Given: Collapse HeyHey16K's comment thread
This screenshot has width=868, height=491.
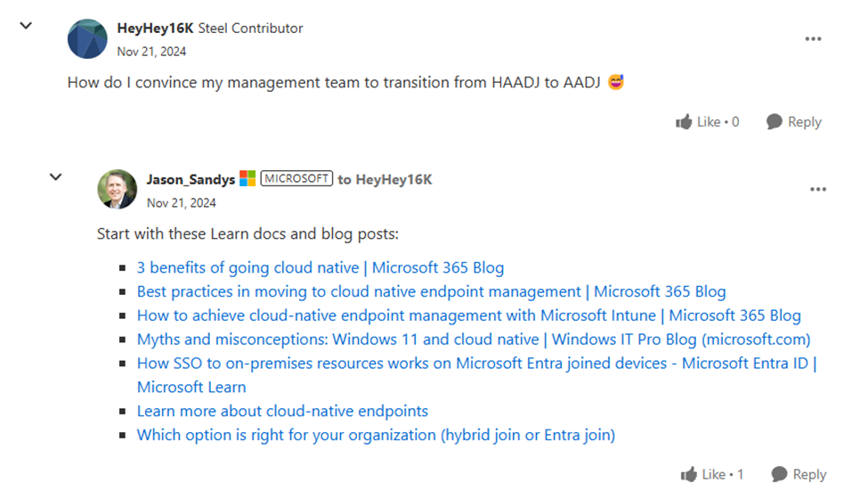Looking at the screenshot, I should point(27,26).
